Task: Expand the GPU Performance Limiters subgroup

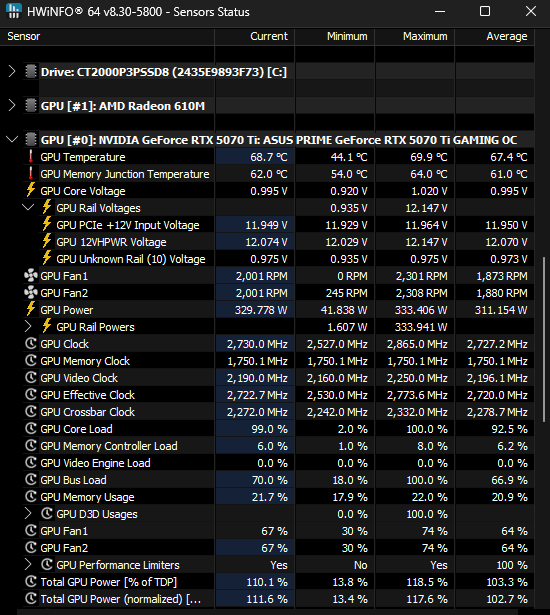Action: (x=28, y=564)
